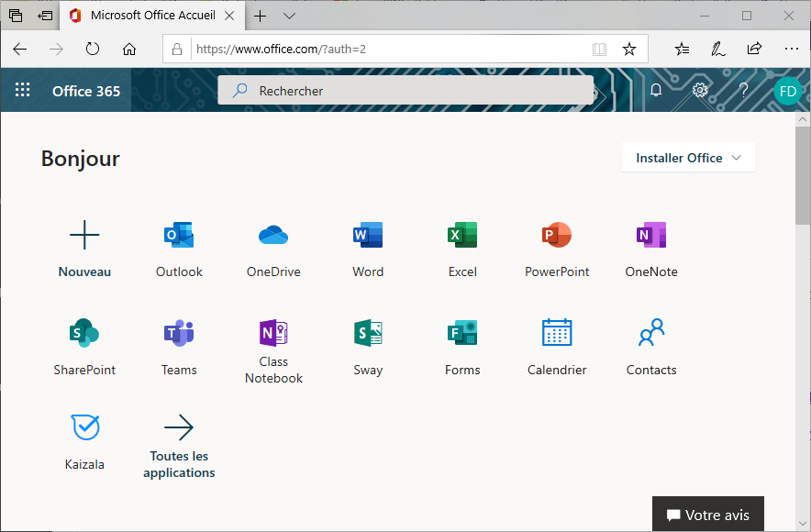Select the Microsoft Office Accueil tab

(x=152, y=16)
